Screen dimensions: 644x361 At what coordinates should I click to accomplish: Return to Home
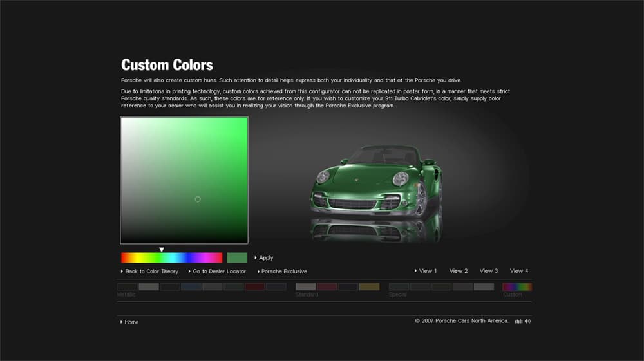click(131, 322)
